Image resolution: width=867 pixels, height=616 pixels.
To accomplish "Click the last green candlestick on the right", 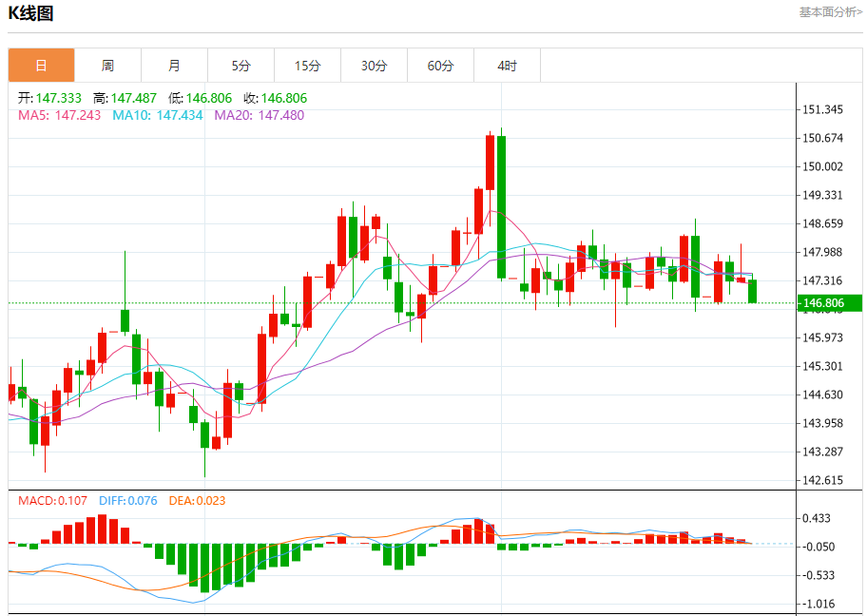I will click(753, 291).
